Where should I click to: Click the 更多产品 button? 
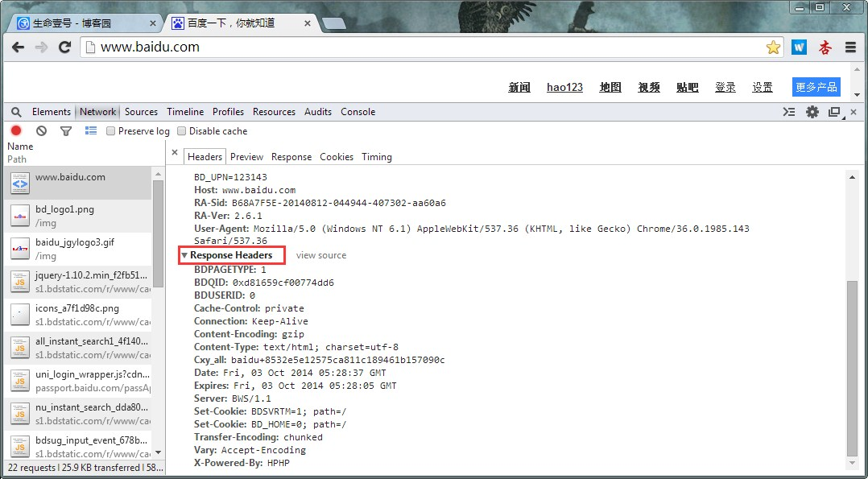pyautogui.click(x=816, y=87)
